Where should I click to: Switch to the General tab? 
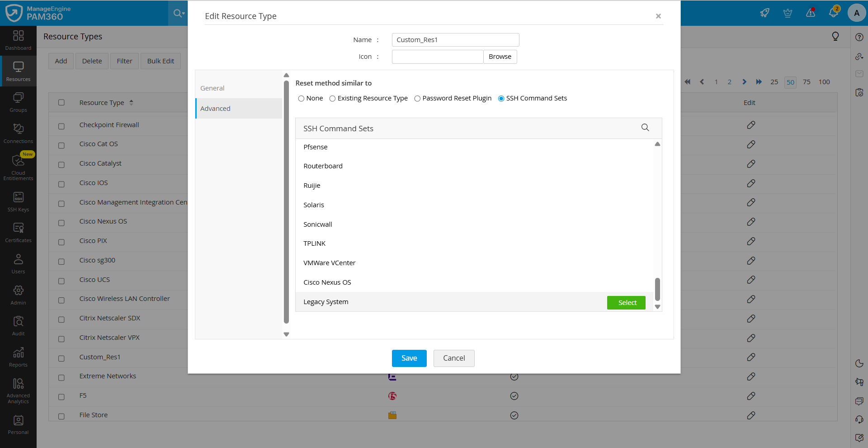coord(212,88)
